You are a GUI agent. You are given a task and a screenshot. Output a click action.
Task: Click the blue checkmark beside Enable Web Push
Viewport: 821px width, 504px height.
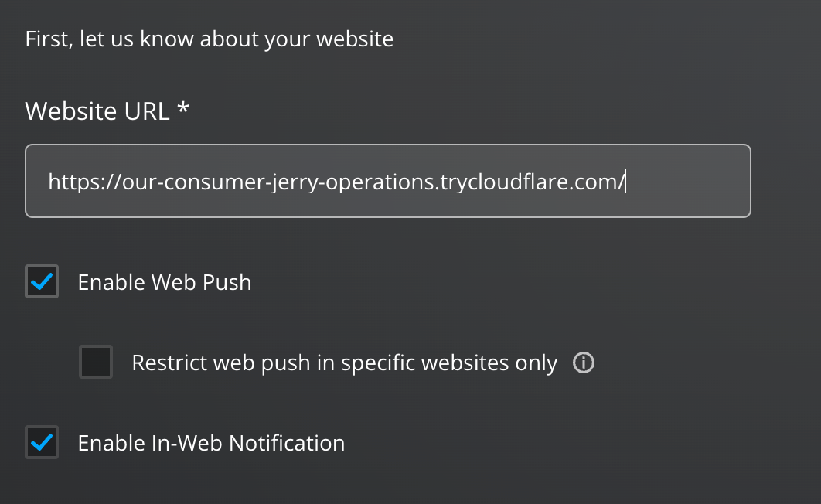[42, 282]
